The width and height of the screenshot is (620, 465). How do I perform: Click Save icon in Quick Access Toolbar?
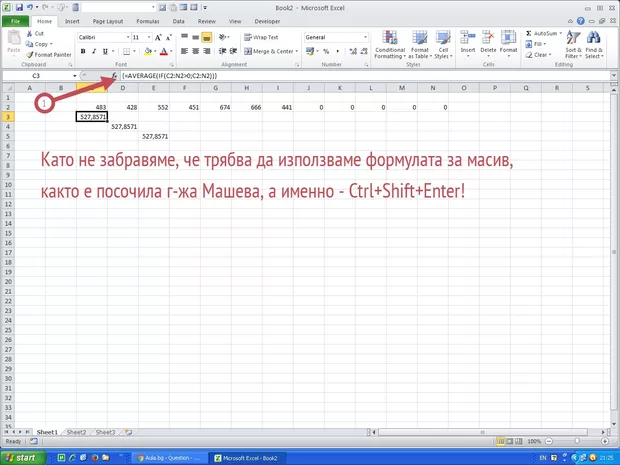click(x=19, y=8)
